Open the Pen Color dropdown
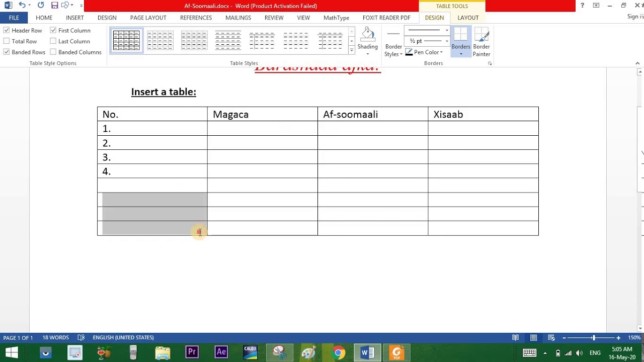 pos(424,52)
